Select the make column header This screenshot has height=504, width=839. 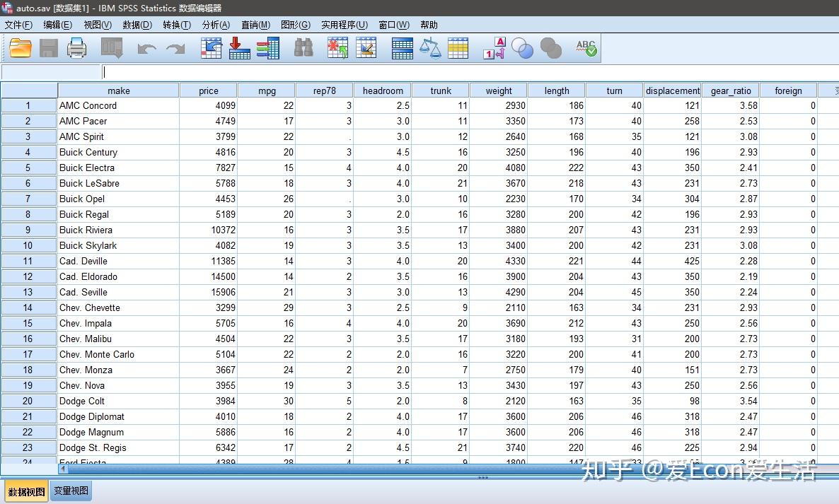[x=118, y=90]
